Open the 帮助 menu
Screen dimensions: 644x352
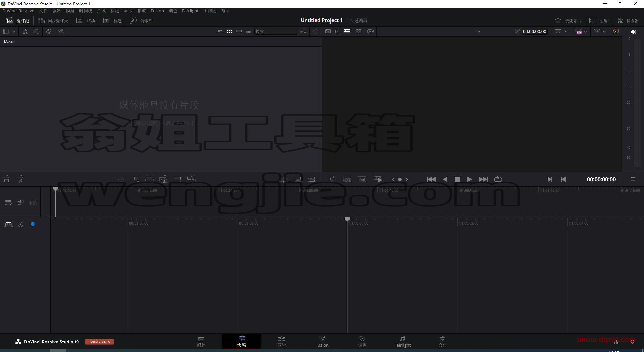[225, 11]
